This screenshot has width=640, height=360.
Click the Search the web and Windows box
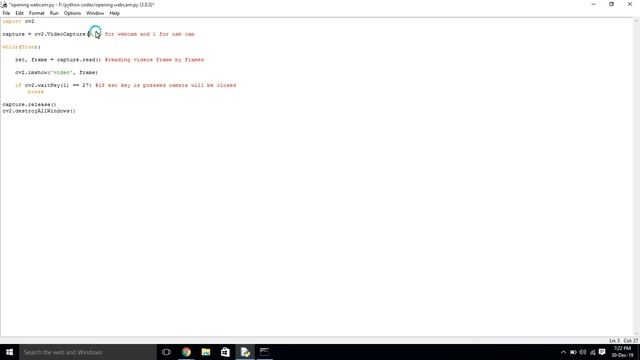tap(88, 352)
